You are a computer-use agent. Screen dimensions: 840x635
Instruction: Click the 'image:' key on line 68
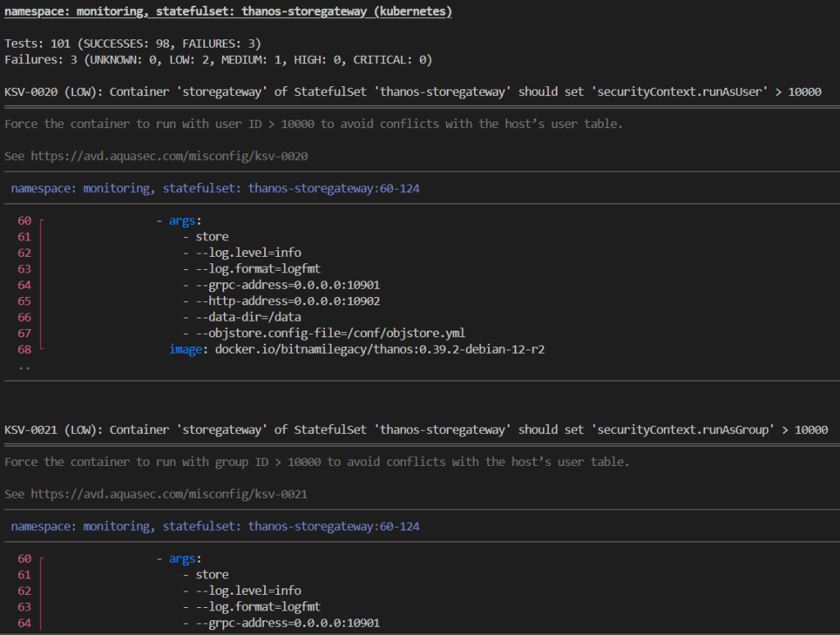tap(189, 349)
